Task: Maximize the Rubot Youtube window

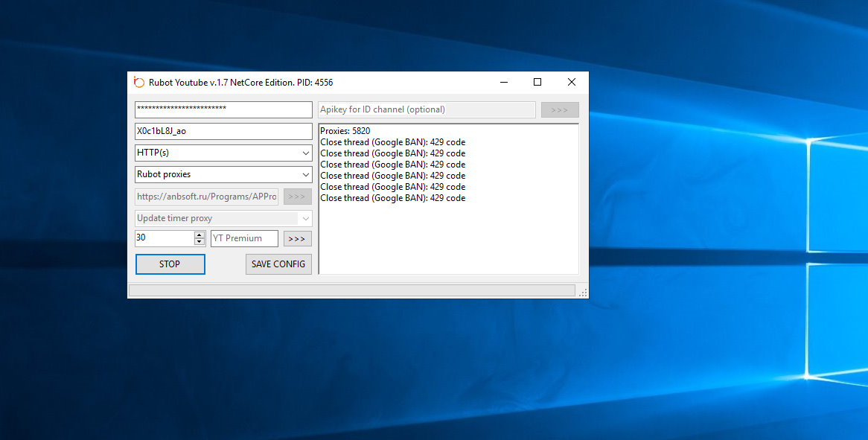Action: pos(537,82)
